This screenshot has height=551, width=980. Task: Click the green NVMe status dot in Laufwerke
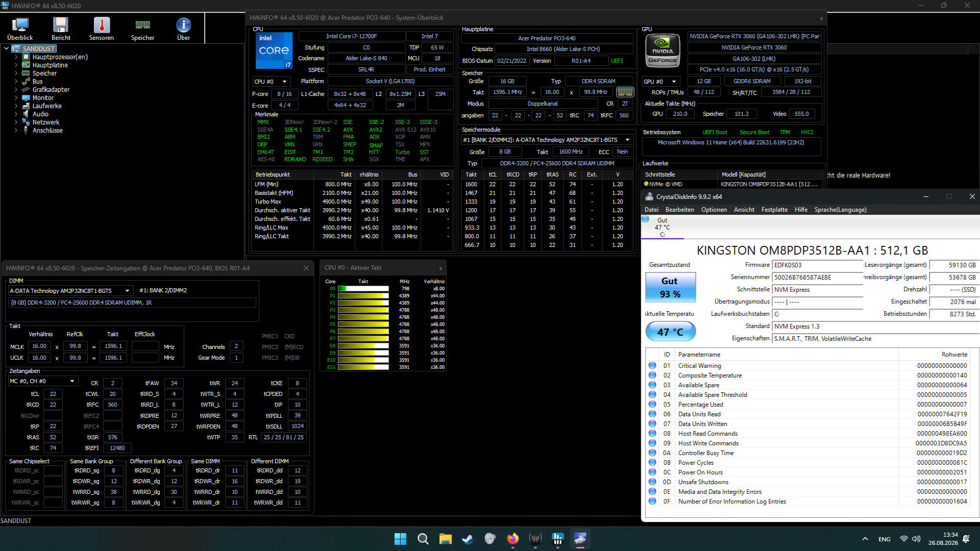coord(646,184)
